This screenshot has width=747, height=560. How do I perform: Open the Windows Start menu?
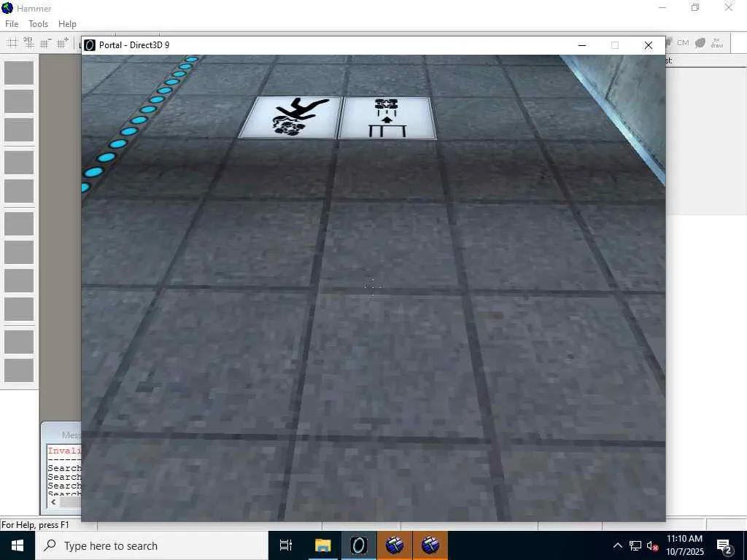[18, 545]
